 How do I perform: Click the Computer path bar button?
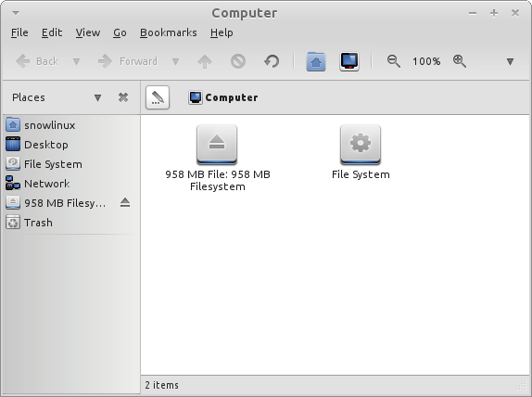click(x=223, y=97)
